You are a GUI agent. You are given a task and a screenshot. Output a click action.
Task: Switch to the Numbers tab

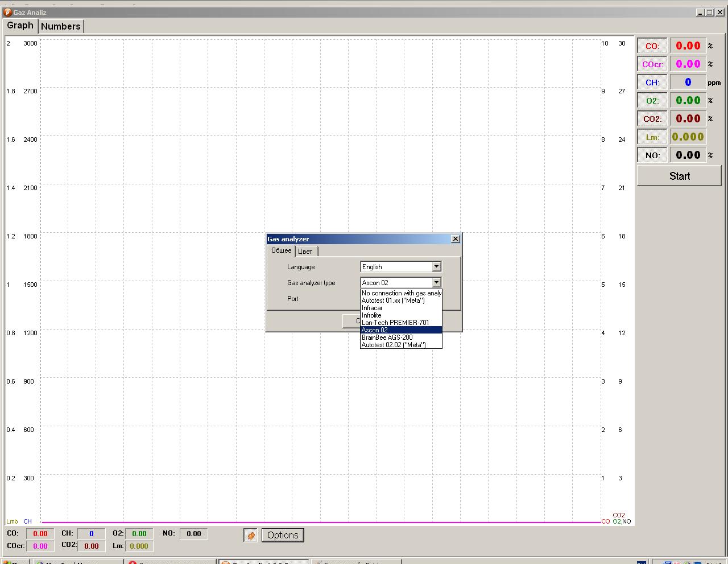61,26
